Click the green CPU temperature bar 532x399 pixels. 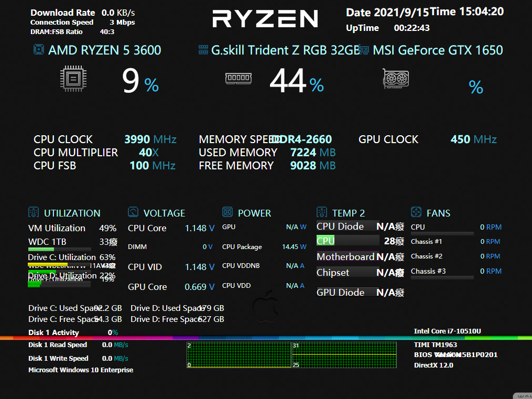(325, 241)
